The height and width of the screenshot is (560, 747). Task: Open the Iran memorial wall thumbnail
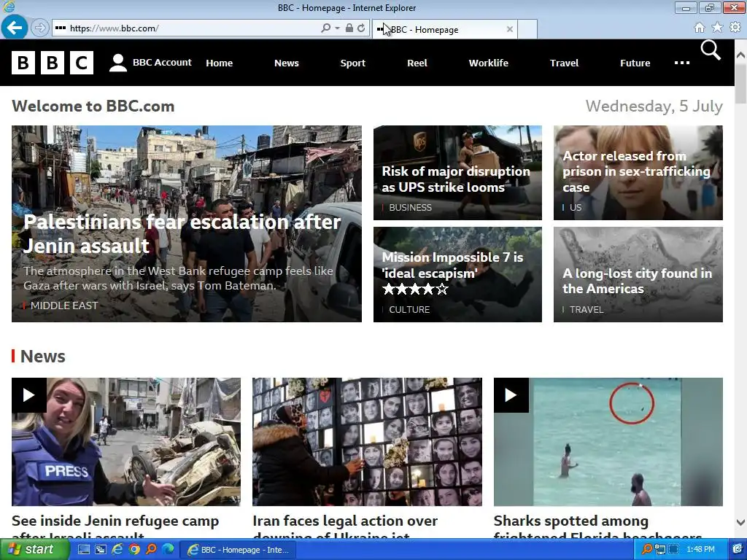[367, 441]
